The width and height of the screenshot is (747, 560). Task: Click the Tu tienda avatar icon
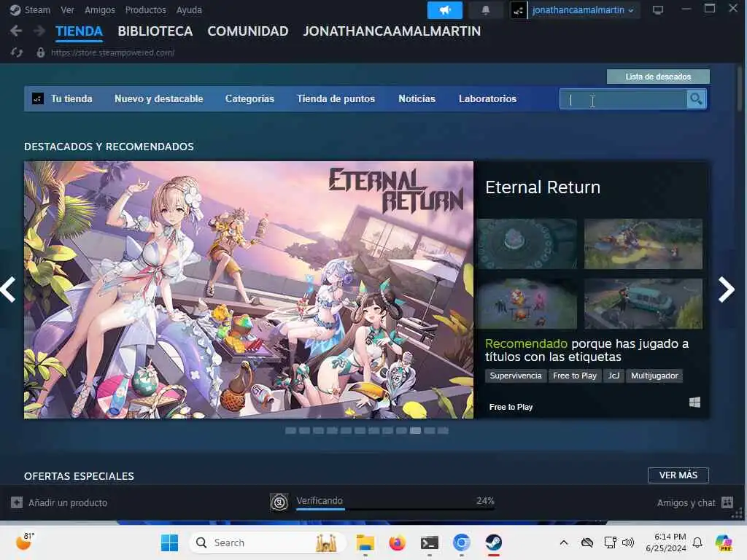click(x=37, y=98)
